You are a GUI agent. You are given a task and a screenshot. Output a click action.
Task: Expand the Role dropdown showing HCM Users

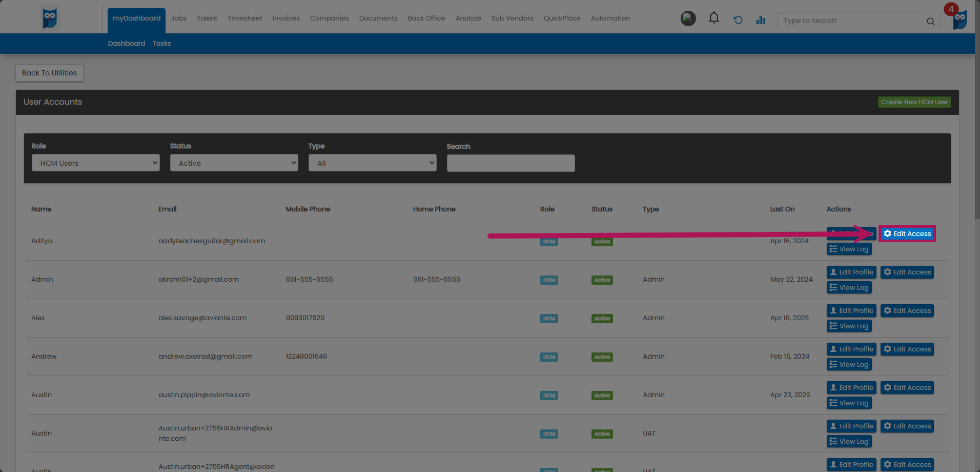(x=96, y=163)
